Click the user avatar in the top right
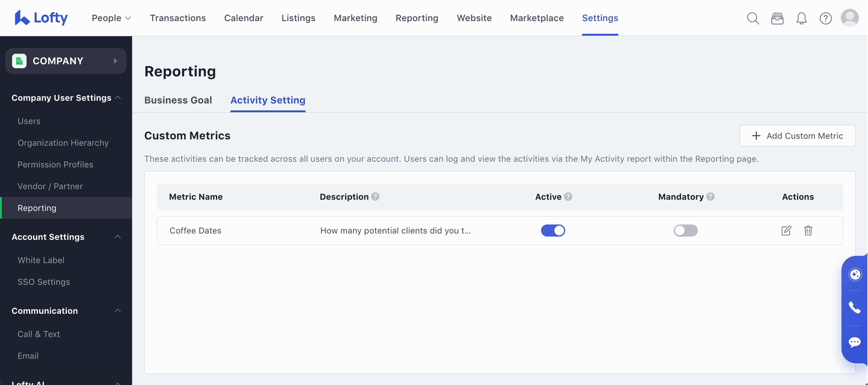868x385 pixels. 850,18
